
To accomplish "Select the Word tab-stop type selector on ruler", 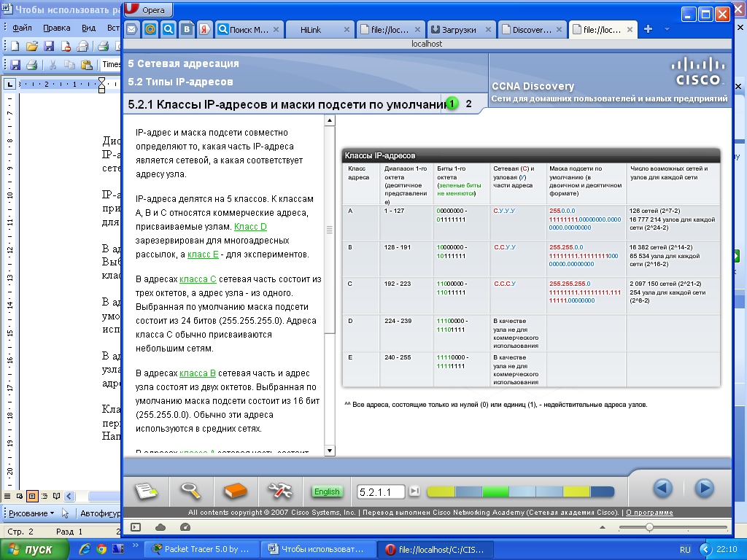I will (x=10, y=85).
